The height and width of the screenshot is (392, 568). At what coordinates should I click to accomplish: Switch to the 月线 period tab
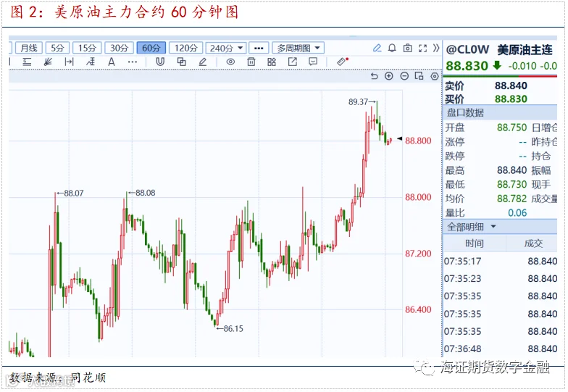click(x=29, y=48)
